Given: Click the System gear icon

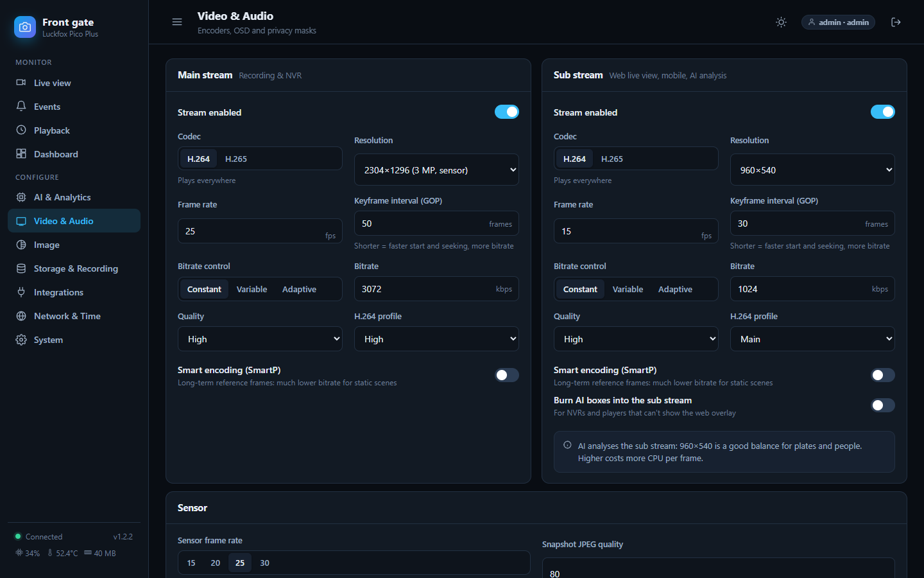Looking at the screenshot, I should [x=21, y=340].
